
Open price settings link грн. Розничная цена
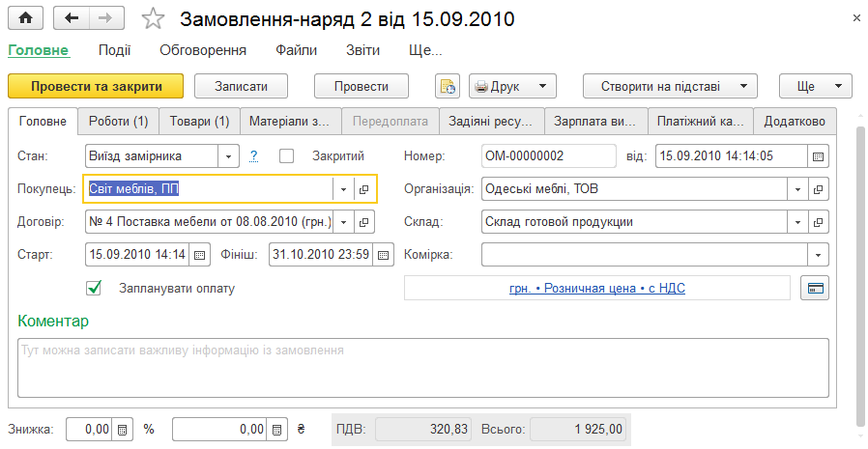click(596, 288)
